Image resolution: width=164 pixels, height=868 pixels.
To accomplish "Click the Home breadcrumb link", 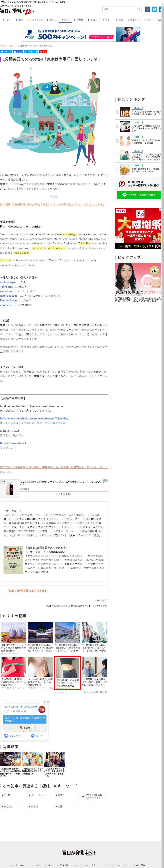I will pyautogui.click(x=3, y=46).
